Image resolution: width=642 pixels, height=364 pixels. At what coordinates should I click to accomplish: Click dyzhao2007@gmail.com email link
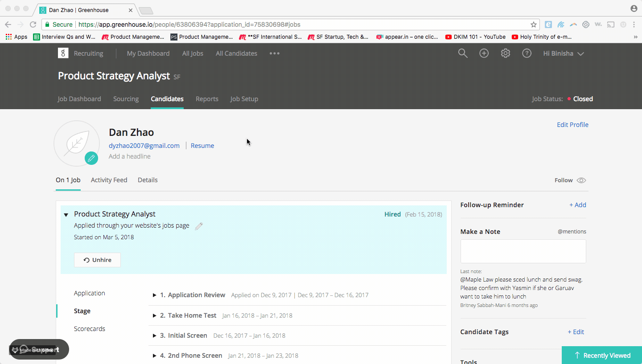point(144,146)
